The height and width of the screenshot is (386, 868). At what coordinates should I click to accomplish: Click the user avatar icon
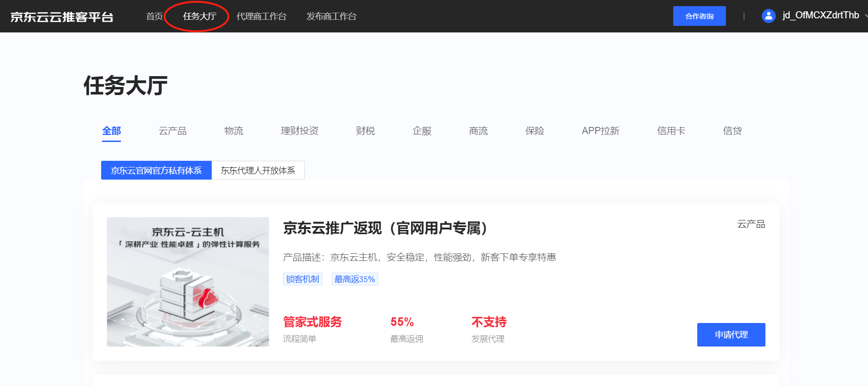tap(768, 16)
